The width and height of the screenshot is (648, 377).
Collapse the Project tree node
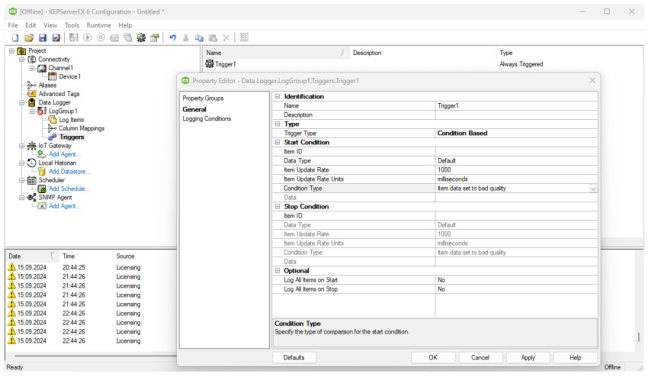click(12, 51)
